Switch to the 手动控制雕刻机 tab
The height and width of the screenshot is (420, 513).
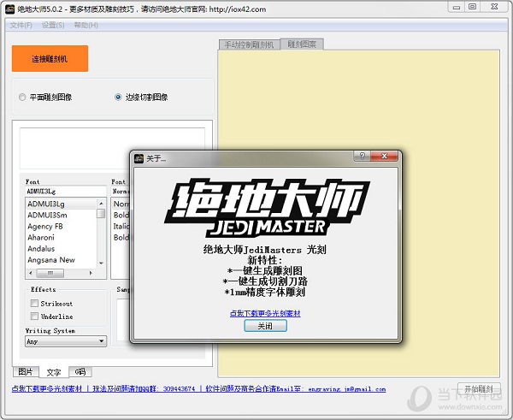tap(249, 44)
